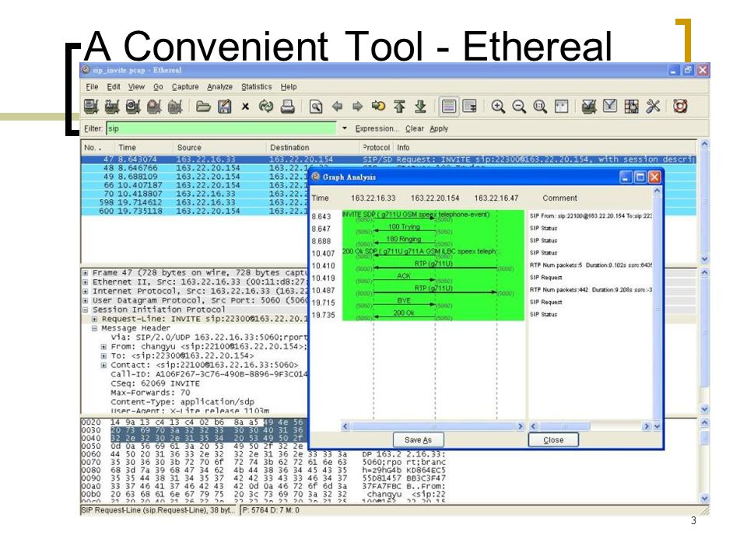This screenshot has height=560, width=747.
Task: Open display filters funnel icon
Action: [x=610, y=107]
